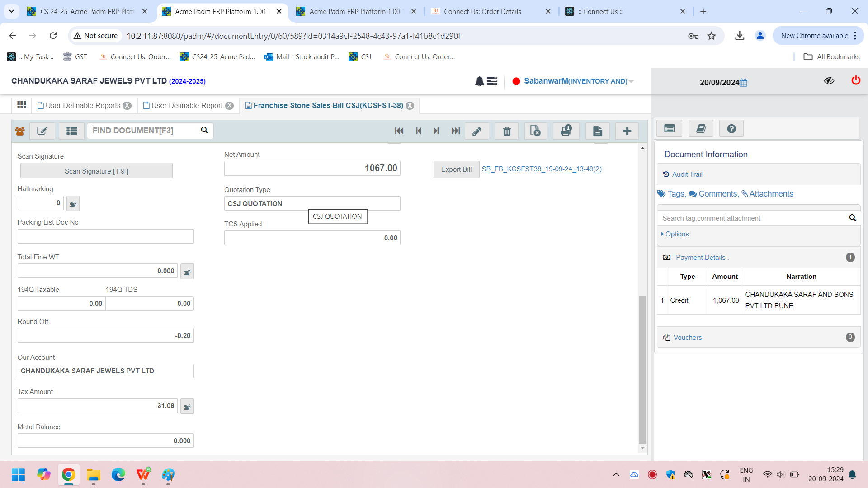Viewport: 868px width, 488px height.
Task: Click the scrollbar down arrow
Action: click(642, 448)
